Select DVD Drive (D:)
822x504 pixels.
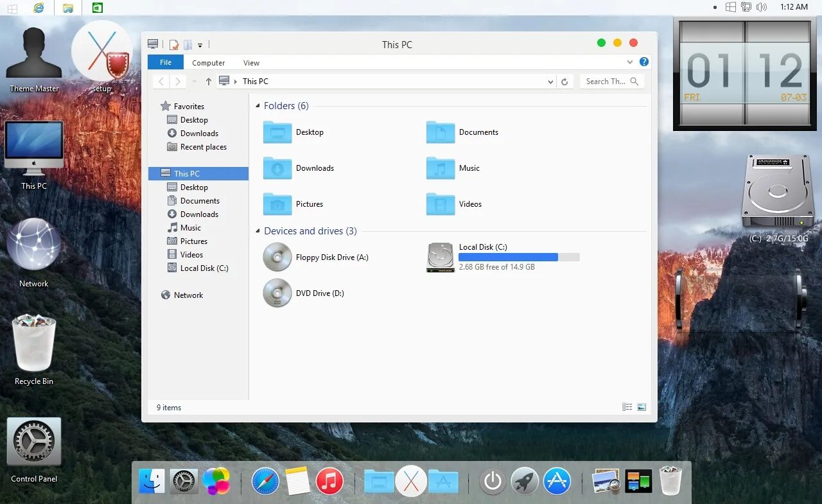coord(304,293)
